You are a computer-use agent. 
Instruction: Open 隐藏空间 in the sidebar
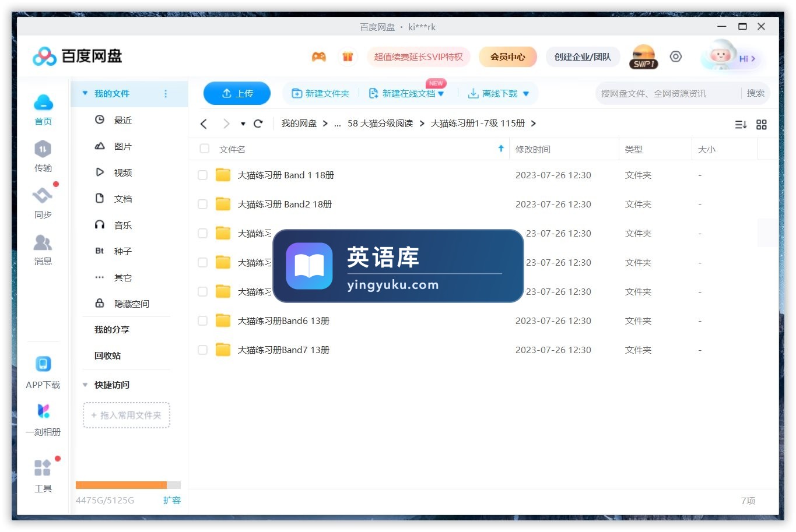tap(131, 304)
